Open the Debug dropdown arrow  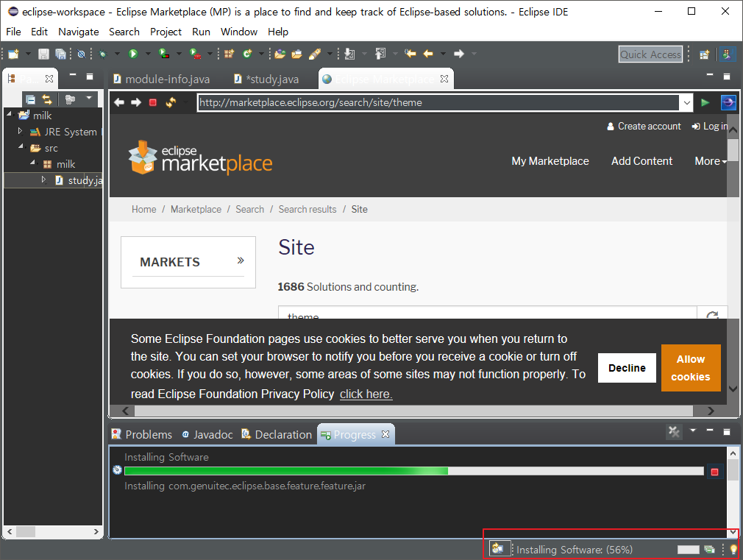117,54
